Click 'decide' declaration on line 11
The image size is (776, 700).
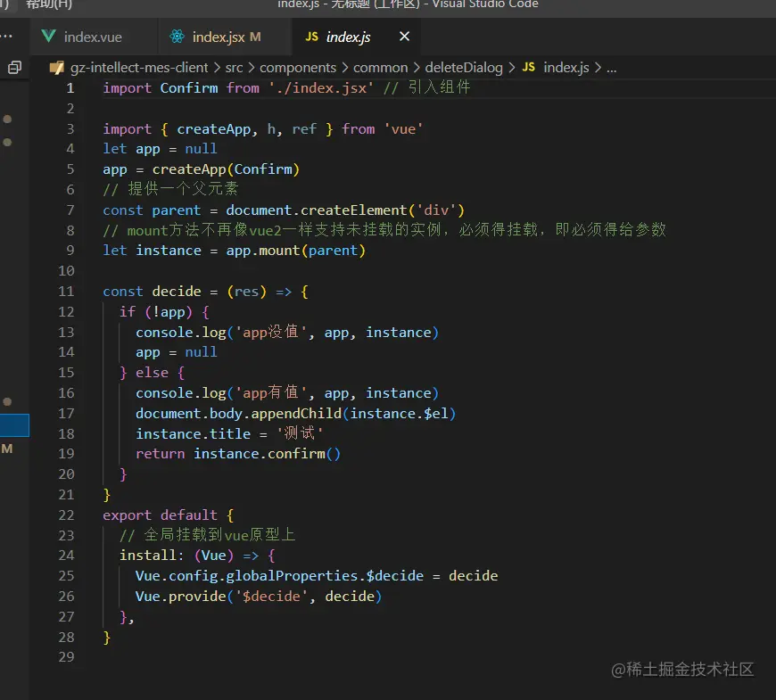pyautogui.click(x=177, y=292)
